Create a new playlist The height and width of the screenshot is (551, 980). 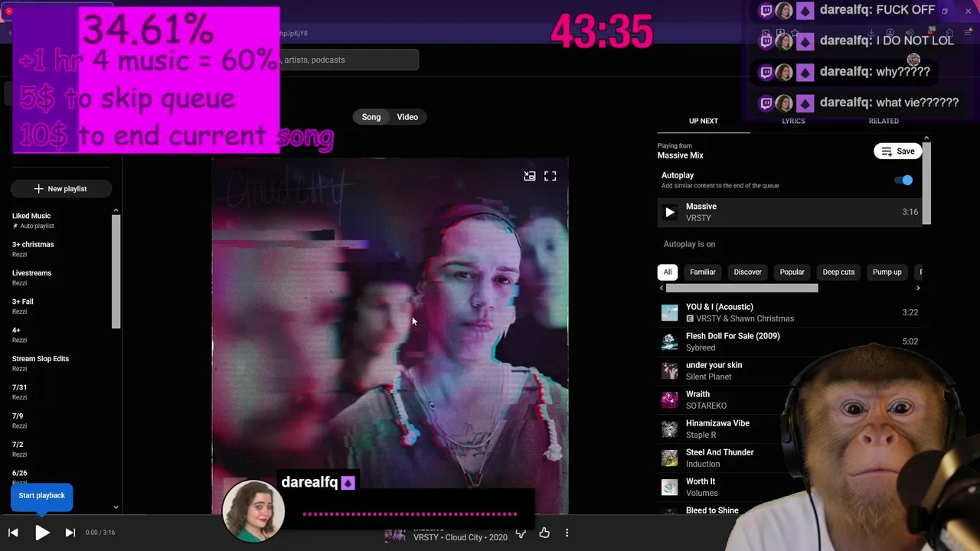[60, 188]
